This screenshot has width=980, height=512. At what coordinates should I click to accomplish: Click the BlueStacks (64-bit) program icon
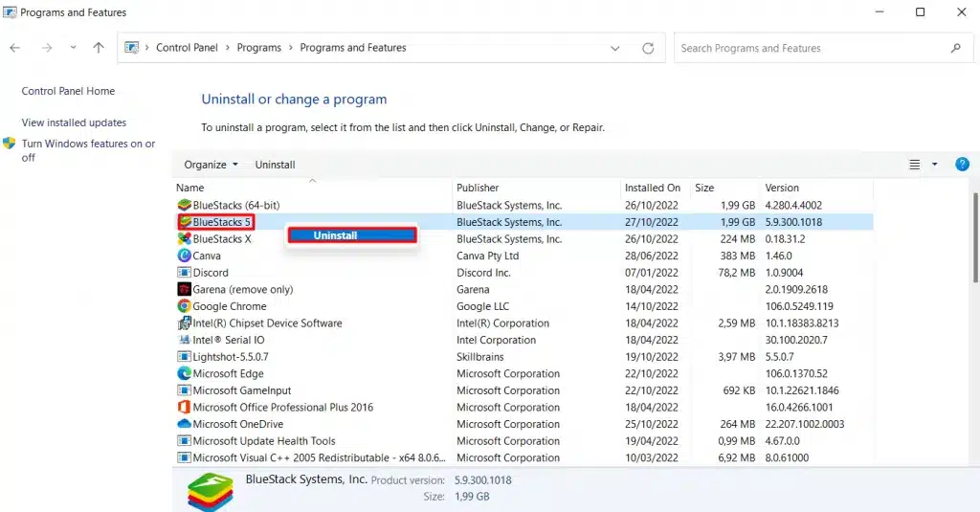(184, 205)
